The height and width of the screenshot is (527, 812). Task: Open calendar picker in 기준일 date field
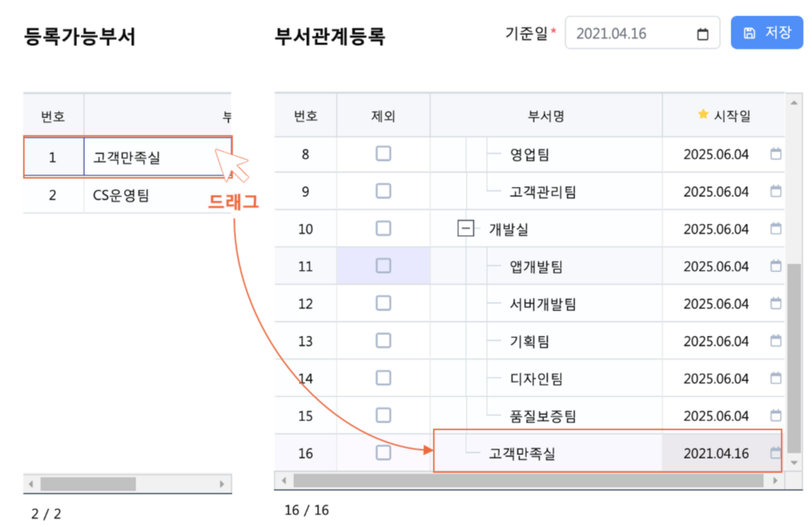coord(703,34)
